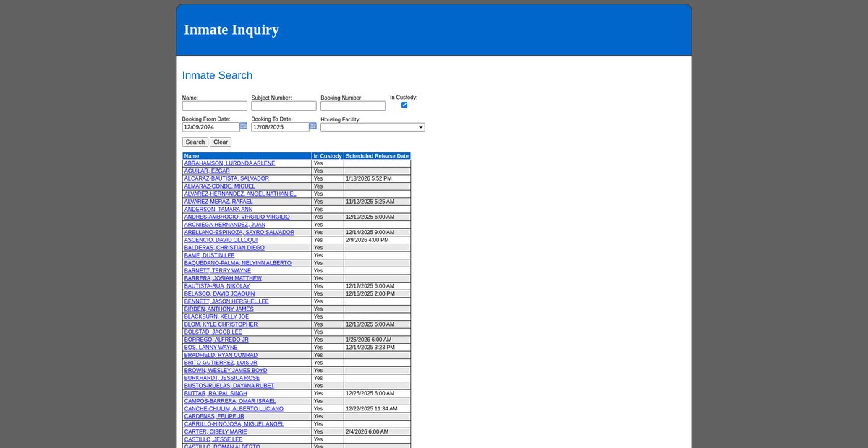The image size is (868, 448).
Task: Open the Housing Facility dropdown
Action: (x=373, y=127)
